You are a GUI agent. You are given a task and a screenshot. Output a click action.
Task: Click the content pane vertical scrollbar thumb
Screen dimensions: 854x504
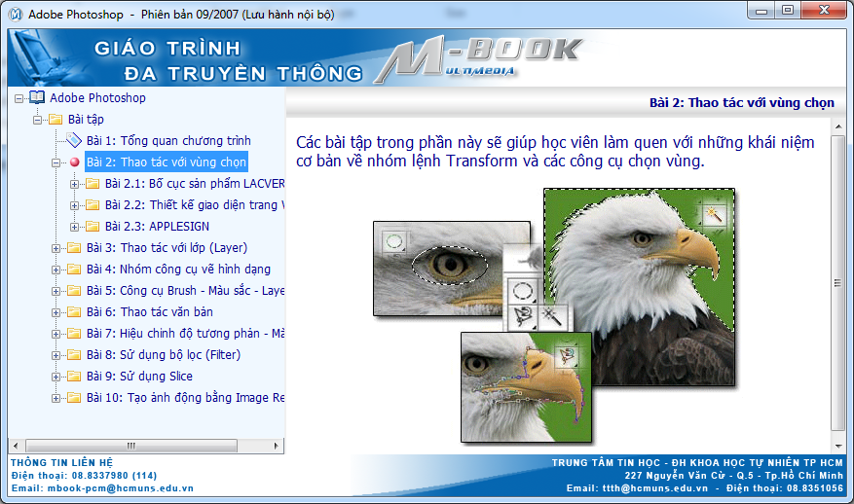pyautogui.click(x=838, y=282)
